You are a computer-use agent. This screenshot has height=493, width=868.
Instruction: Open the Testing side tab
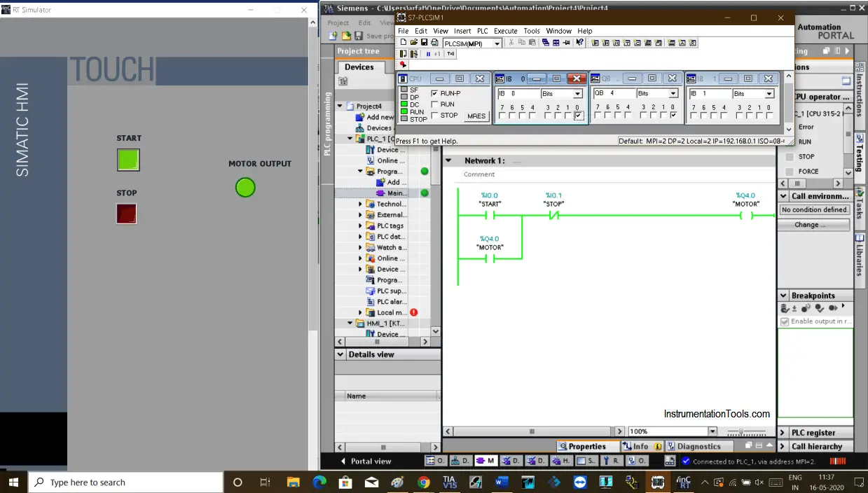[860, 152]
